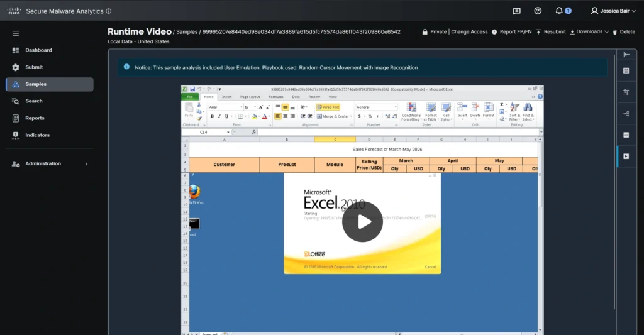Viewport: 644px width, 335px height.
Task: Play the runtime video
Action: (362, 221)
